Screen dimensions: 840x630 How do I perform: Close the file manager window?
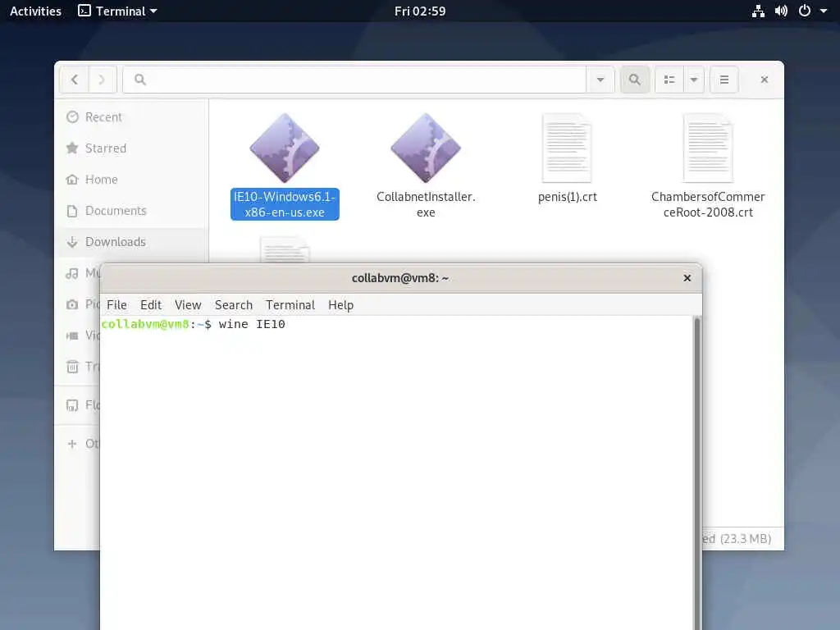(765, 80)
